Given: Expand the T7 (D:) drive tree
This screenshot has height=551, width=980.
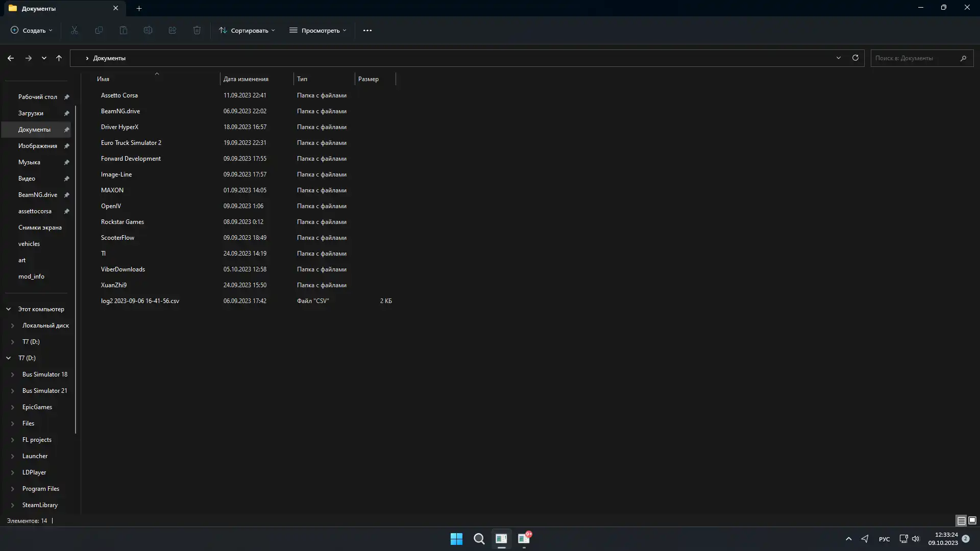Looking at the screenshot, I should (12, 341).
